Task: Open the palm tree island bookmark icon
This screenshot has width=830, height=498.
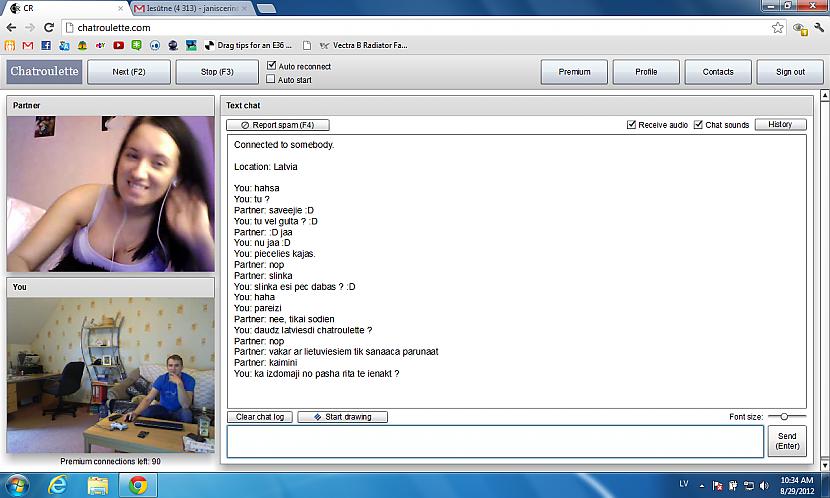Action: click(82, 46)
